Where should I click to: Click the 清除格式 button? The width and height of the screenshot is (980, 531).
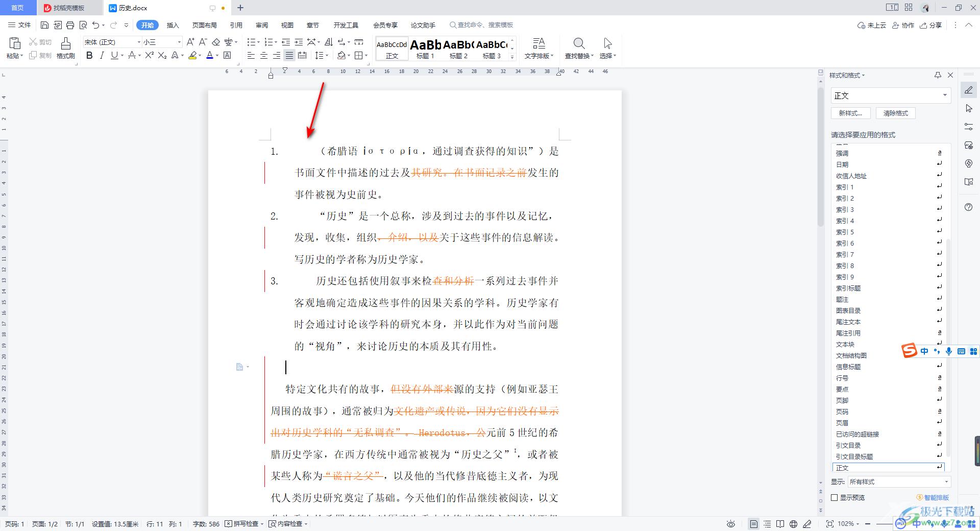[x=895, y=113]
